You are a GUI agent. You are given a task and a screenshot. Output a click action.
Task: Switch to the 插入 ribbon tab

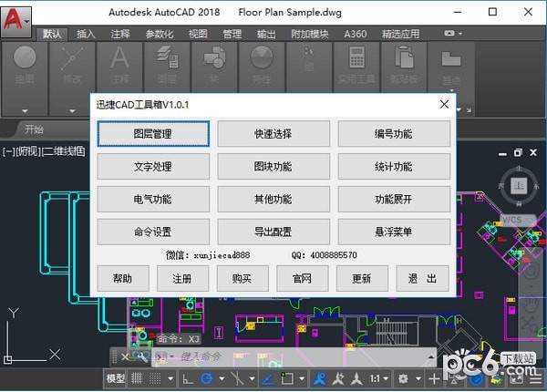(x=86, y=34)
